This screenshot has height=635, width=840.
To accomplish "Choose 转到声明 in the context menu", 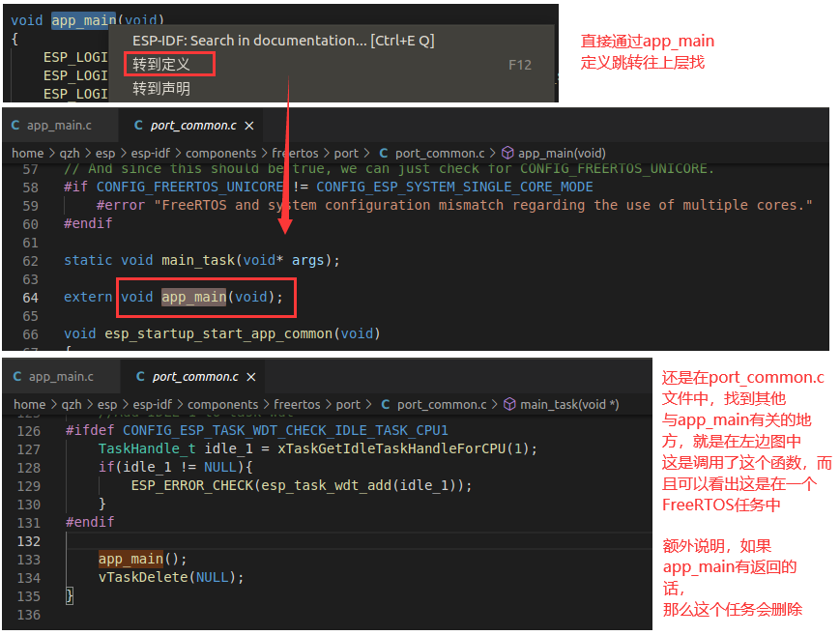I will pos(161,88).
